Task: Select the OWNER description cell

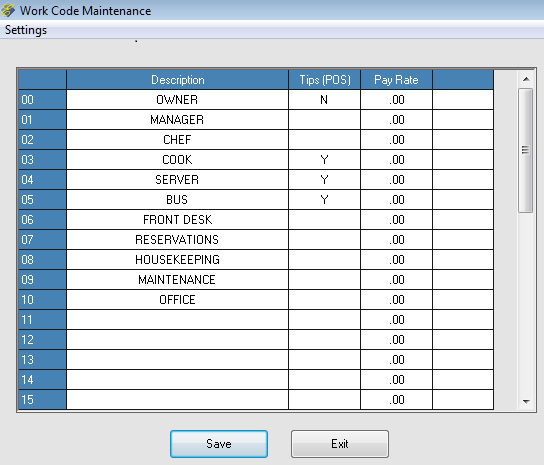Action: (177, 100)
